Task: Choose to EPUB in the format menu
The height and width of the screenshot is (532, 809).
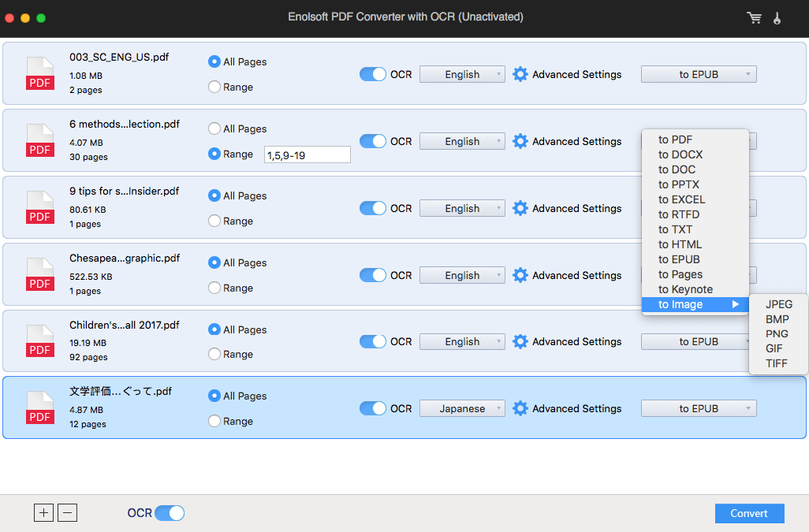Action: 695,259
